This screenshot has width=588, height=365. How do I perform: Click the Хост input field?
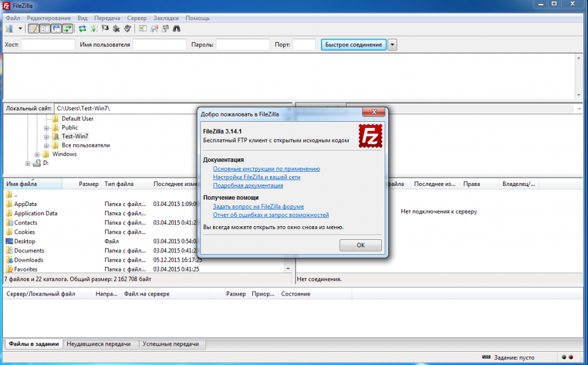click(48, 45)
